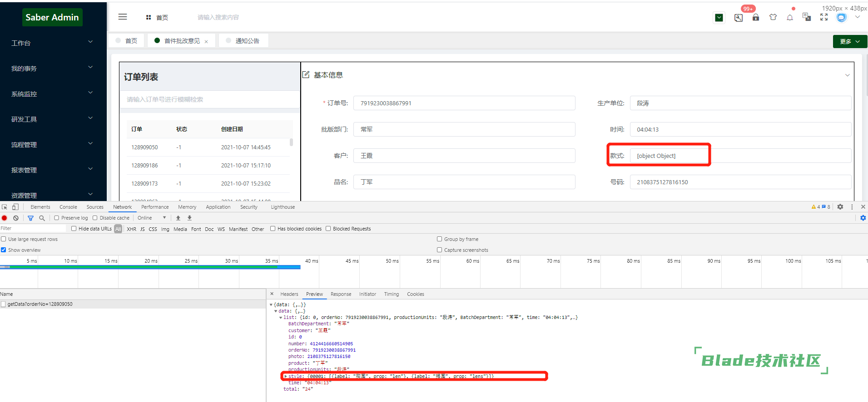
Task: Open the blue network settings gear icon
Action: click(863, 218)
